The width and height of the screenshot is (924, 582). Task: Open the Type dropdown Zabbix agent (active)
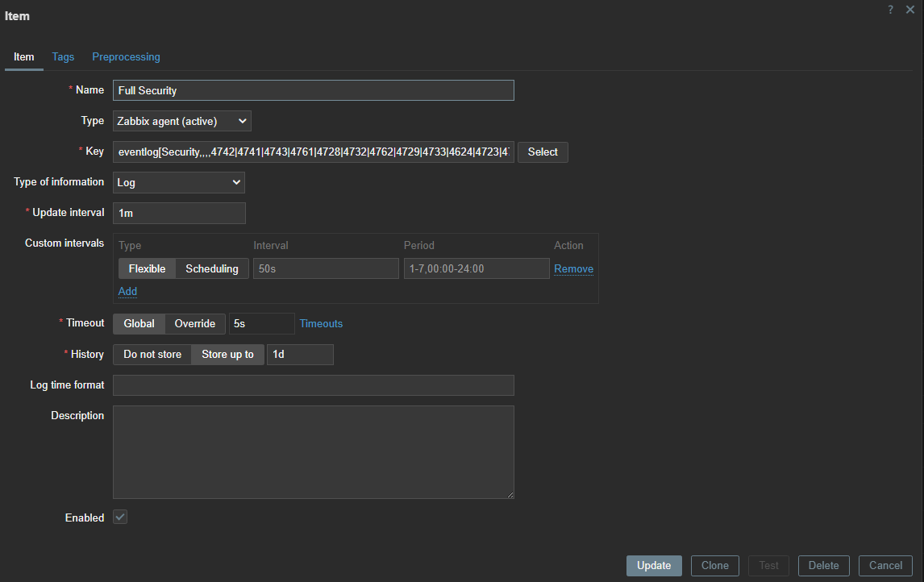point(182,121)
